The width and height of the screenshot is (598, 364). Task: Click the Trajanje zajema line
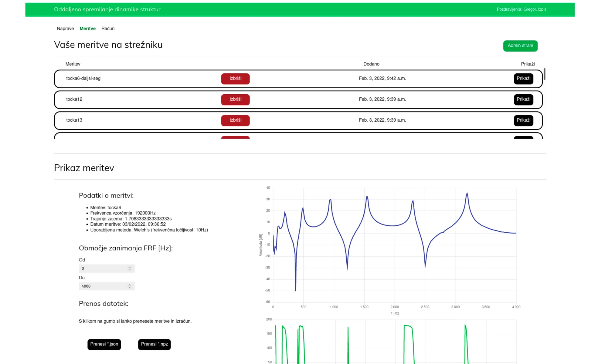131,219
